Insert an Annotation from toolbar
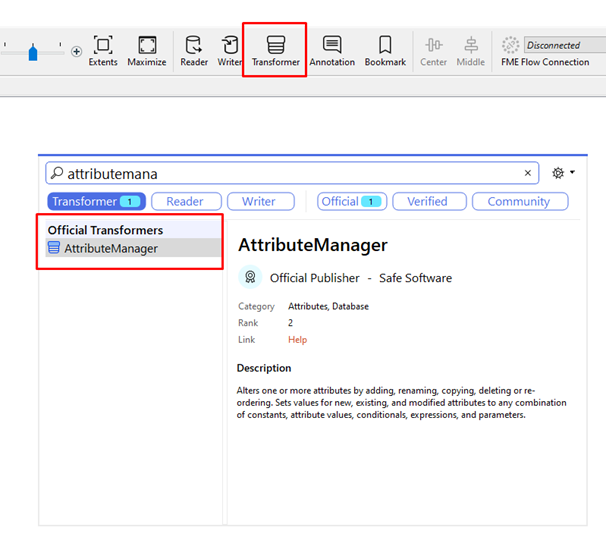 332,51
